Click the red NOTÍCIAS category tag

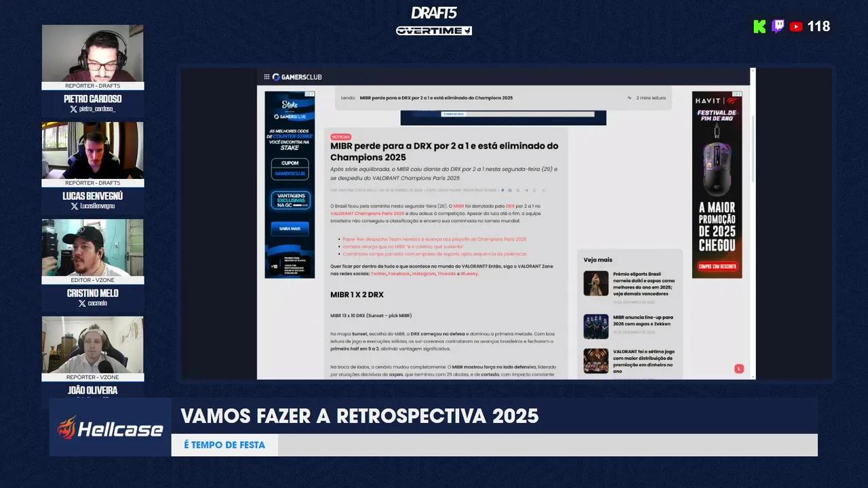[x=340, y=137]
